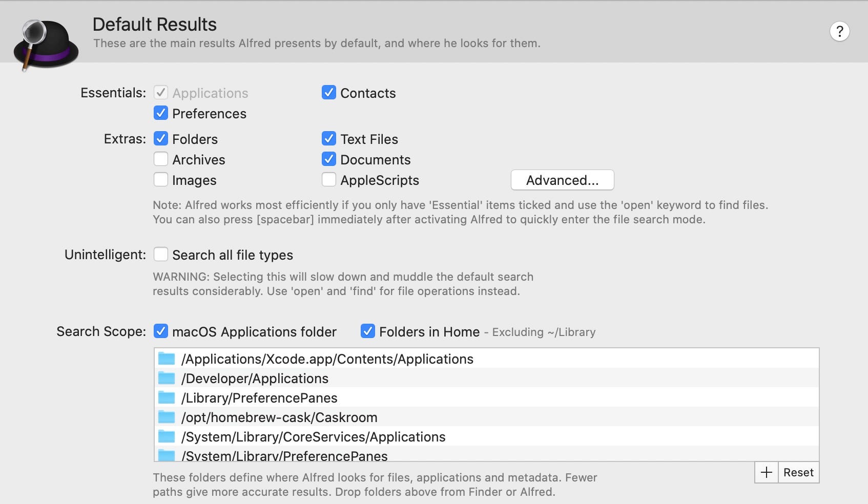
Task: Click folder icon beside /System/Library/CoreServices/Applications
Action: tap(167, 436)
